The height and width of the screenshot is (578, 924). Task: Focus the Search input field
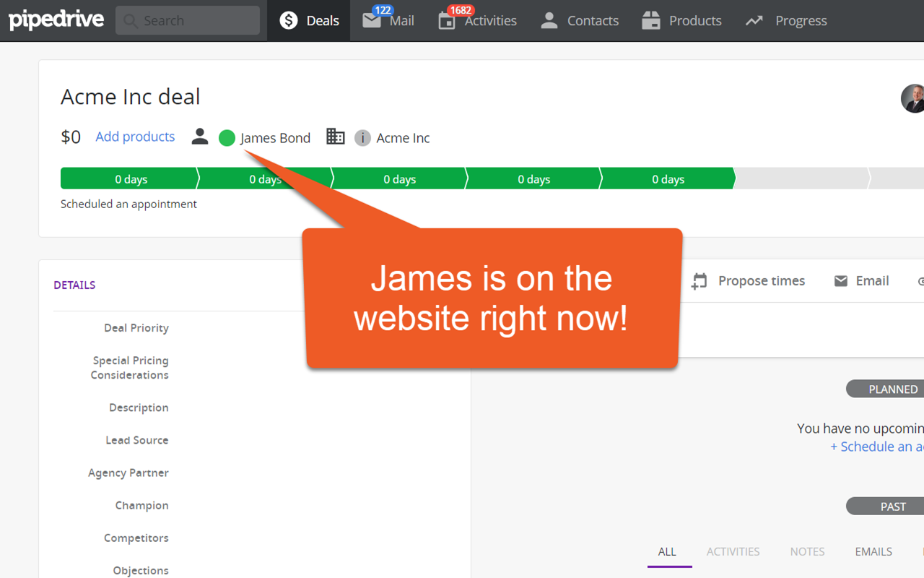click(x=188, y=20)
